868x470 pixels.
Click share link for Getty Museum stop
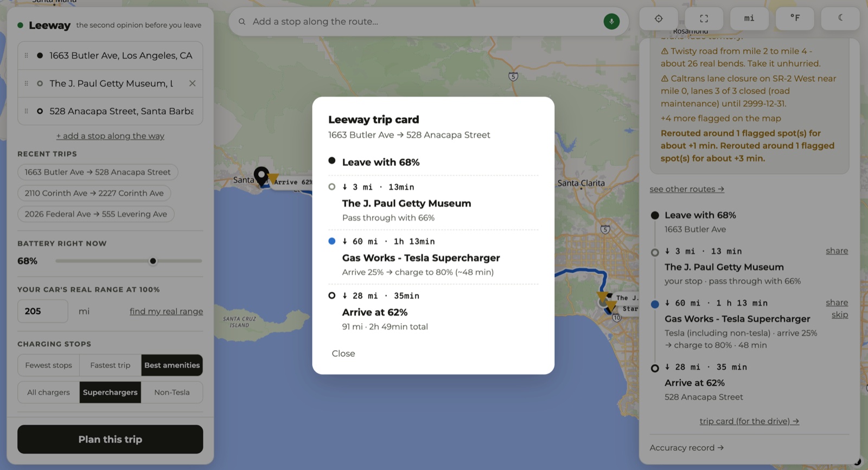837,251
